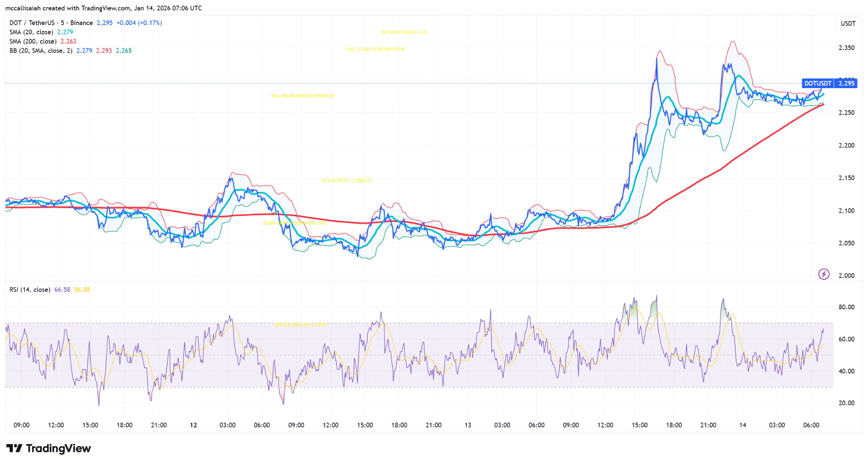Select the KEY RESISTANCE ~2.35 annotation

[x=404, y=32]
